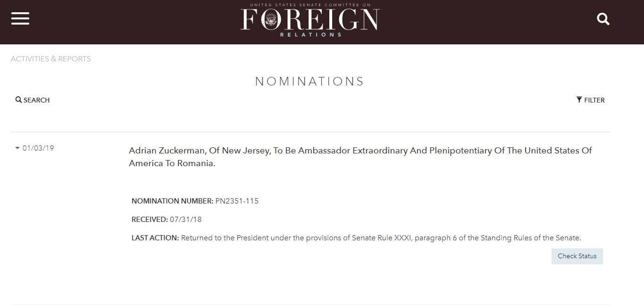This screenshot has width=644, height=305.
Task: Click the Last Action description text
Action: pyautogui.click(x=381, y=238)
